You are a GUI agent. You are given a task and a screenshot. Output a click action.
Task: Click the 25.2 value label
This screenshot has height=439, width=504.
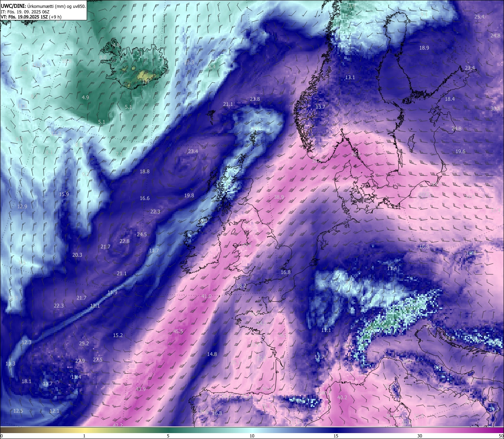(84, 343)
